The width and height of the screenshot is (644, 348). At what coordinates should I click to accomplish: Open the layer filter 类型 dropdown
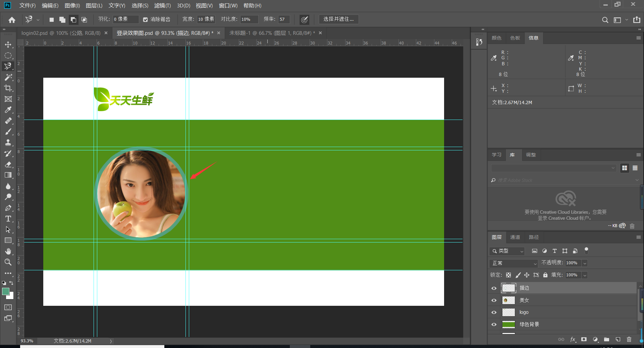[x=507, y=251]
